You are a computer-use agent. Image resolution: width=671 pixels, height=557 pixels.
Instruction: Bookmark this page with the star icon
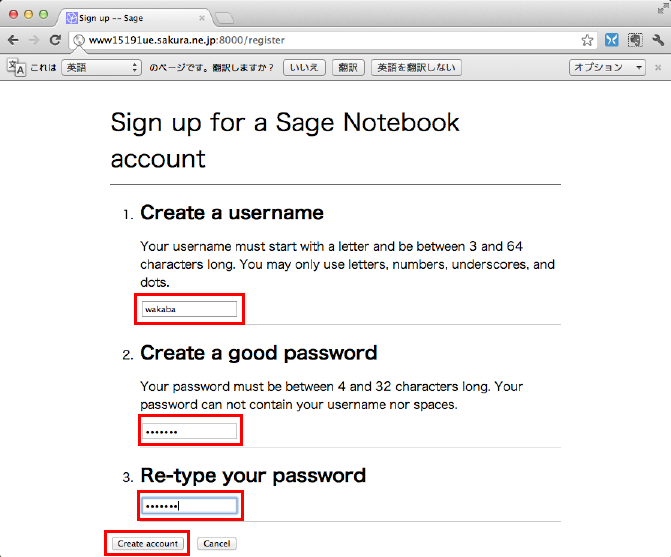tap(588, 40)
